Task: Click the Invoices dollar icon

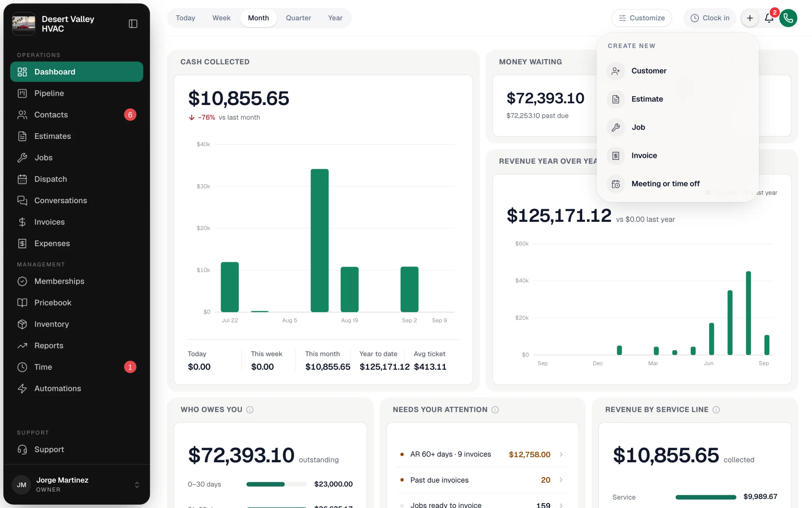Action: coord(22,222)
